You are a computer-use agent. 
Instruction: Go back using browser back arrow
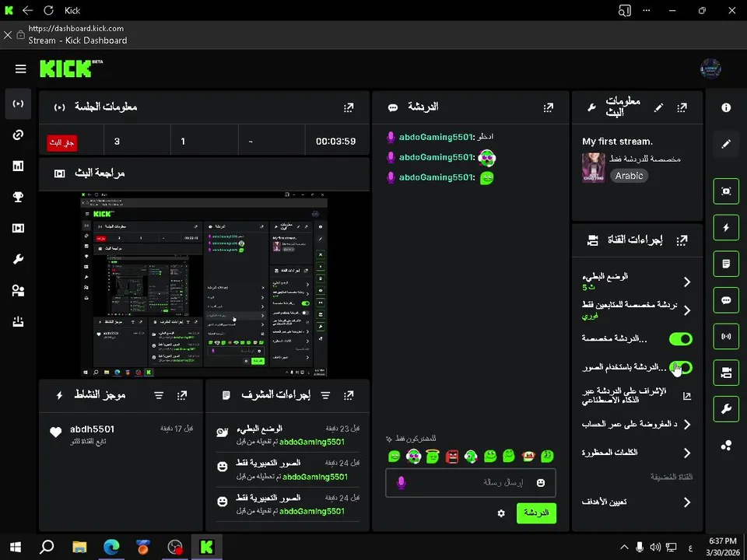coord(28,10)
